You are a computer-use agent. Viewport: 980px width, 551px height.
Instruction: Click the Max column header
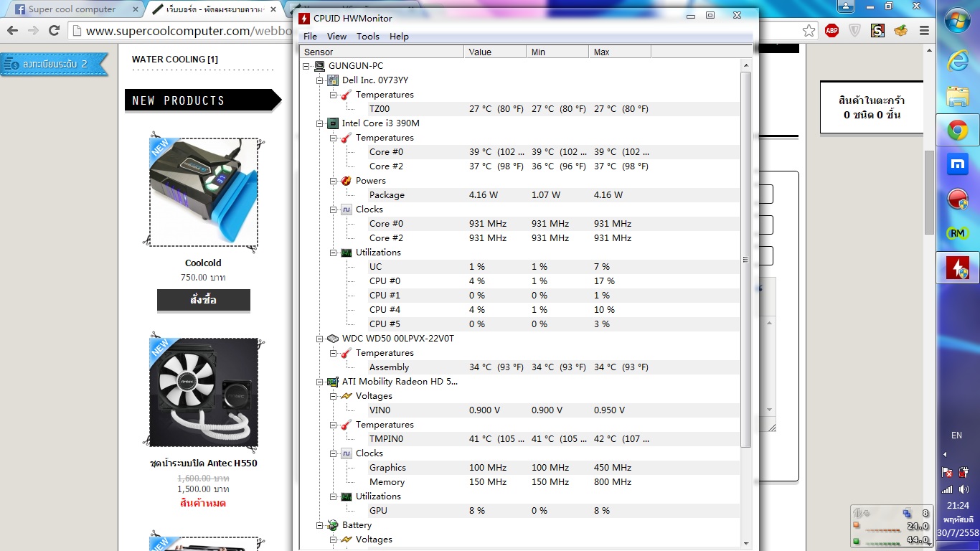(x=620, y=52)
